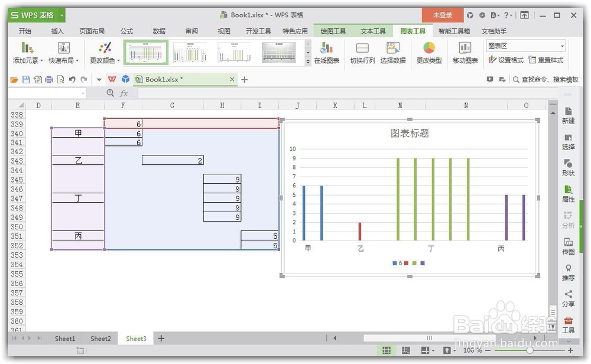Click Select Data (选择数据) icon
Viewport: 591px width, 364px height.
pyautogui.click(x=393, y=48)
